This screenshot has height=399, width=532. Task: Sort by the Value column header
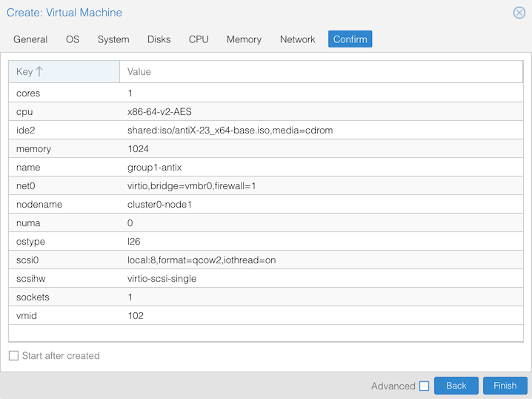point(320,72)
